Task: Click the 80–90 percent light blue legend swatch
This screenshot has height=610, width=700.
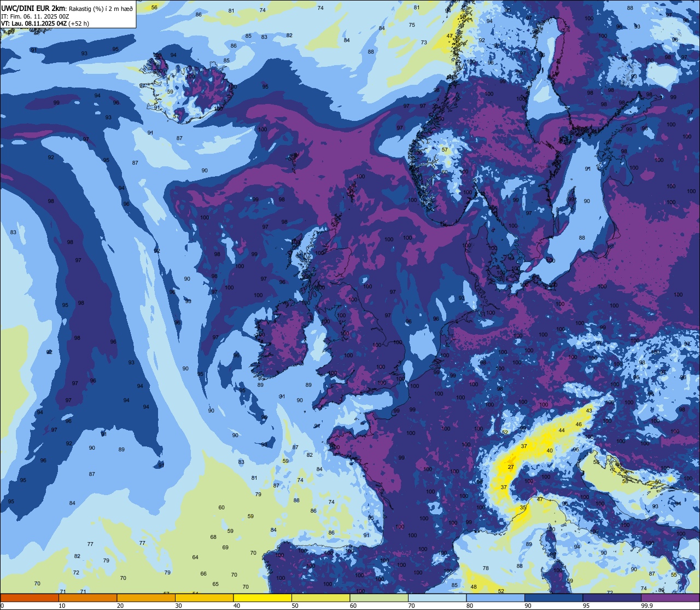Action: pyautogui.click(x=495, y=597)
